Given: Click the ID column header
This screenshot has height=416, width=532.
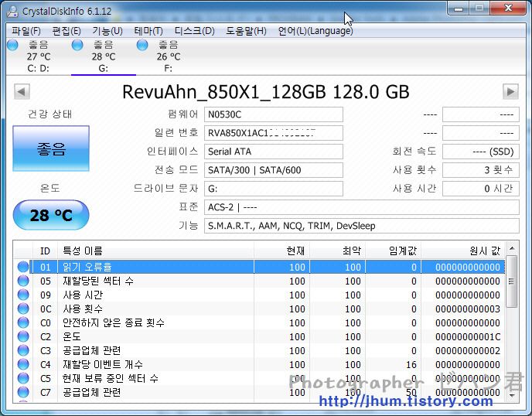Looking at the screenshot, I should point(45,251).
